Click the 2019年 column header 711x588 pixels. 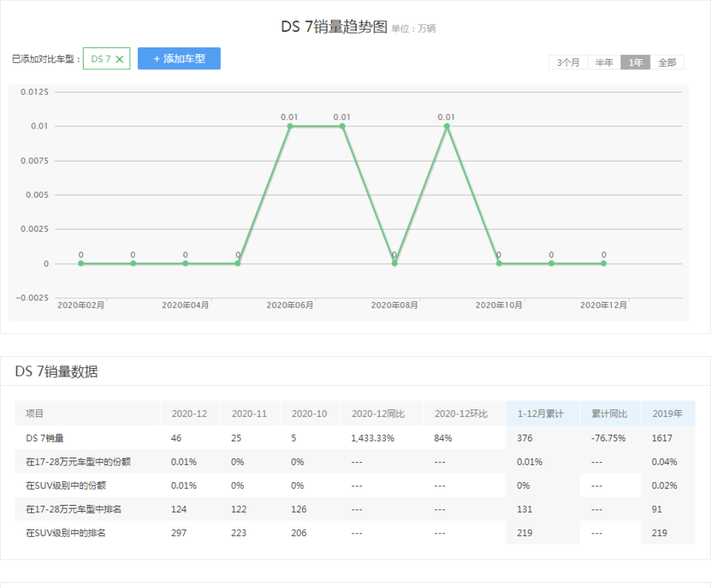tap(667, 414)
